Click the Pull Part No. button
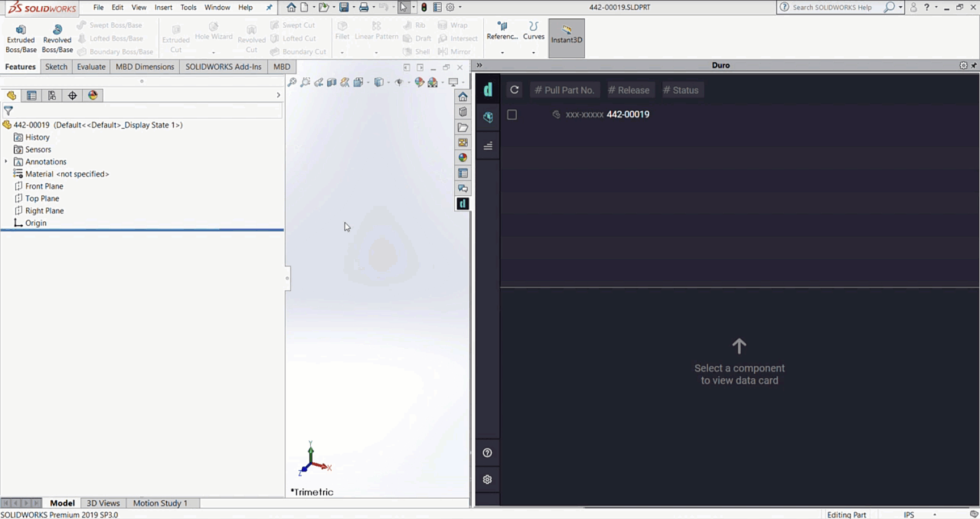 click(564, 90)
